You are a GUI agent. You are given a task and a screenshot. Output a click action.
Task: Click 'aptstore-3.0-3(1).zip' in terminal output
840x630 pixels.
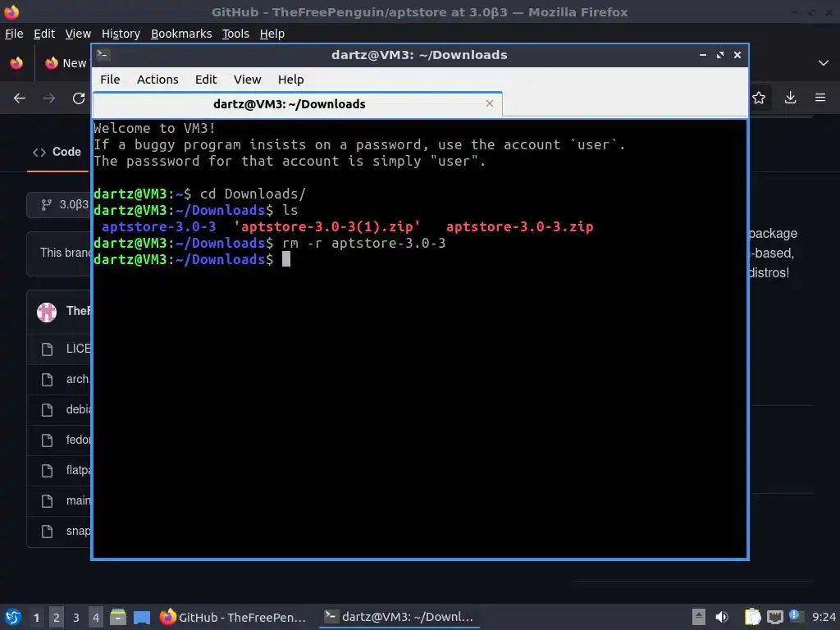pyautogui.click(x=326, y=226)
